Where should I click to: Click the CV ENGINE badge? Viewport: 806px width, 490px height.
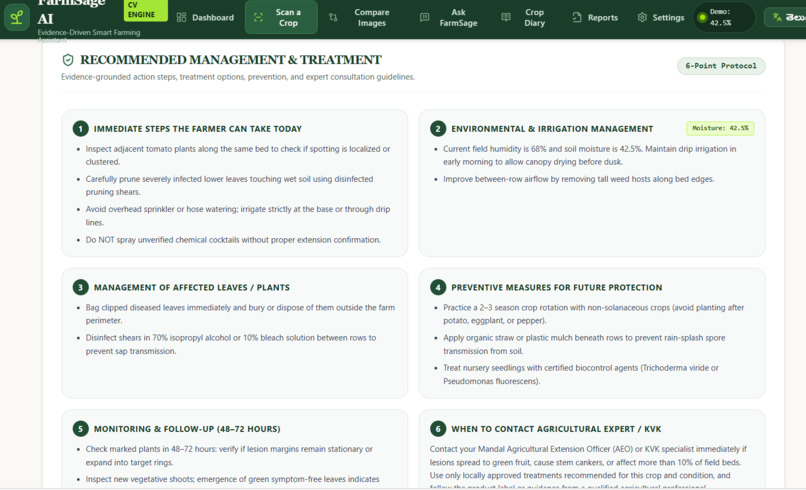145,10
